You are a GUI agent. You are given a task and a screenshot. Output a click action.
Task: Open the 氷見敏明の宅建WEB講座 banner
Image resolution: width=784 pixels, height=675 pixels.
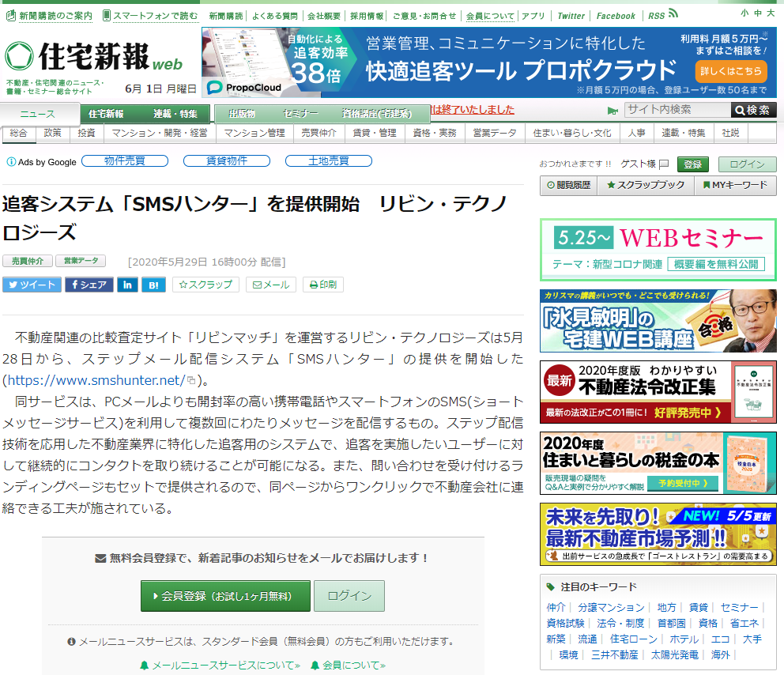(x=658, y=321)
